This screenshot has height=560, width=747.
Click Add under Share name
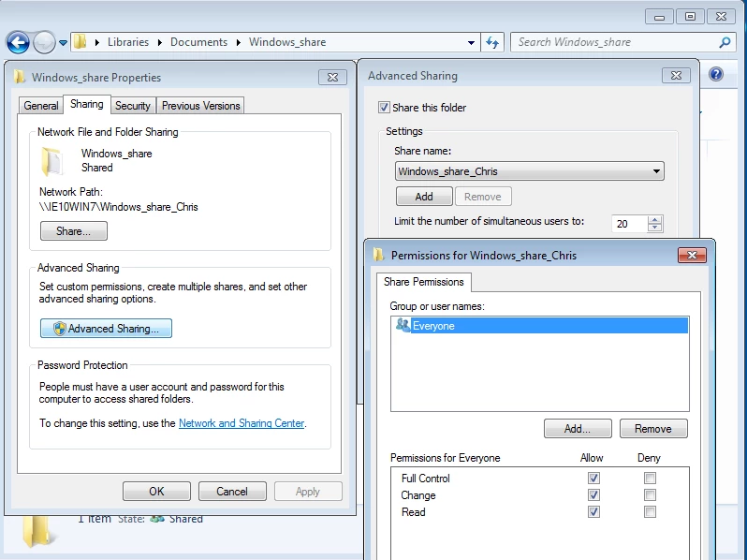pos(424,197)
